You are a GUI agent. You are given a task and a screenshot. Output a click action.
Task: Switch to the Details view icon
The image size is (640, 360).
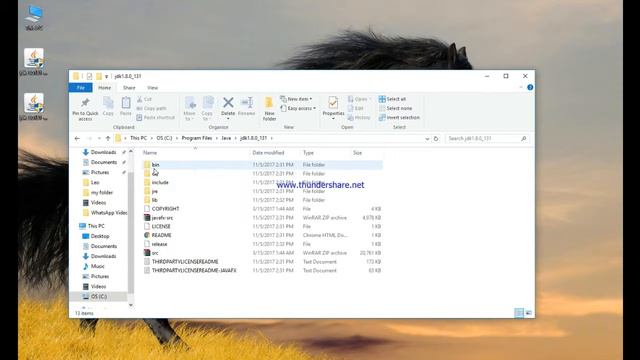(519, 313)
